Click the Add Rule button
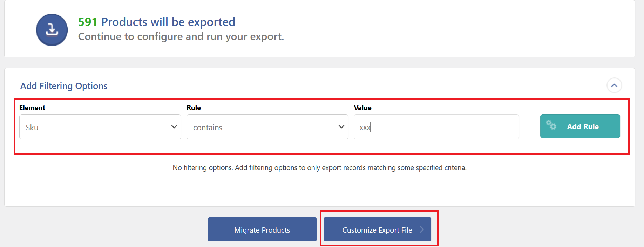Viewport: 644px width, 247px height. 580,126
